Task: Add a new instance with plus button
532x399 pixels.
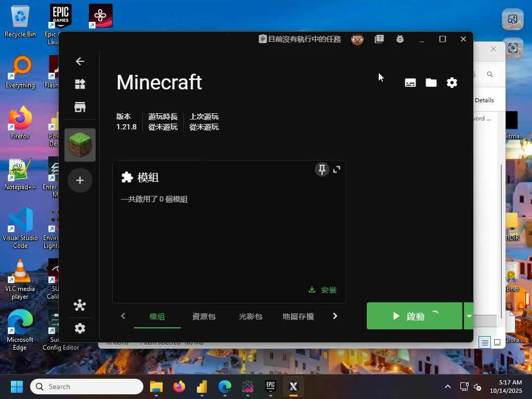Action: pyautogui.click(x=80, y=180)
